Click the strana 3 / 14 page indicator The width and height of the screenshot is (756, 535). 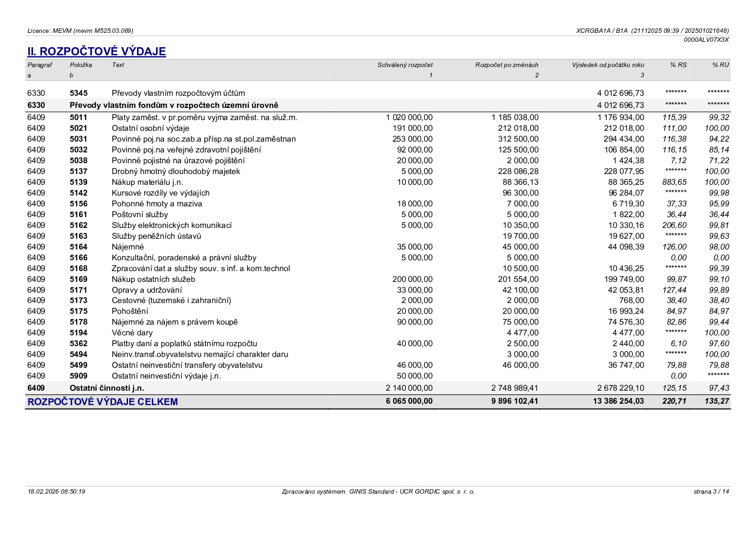[x=711, y=491]
